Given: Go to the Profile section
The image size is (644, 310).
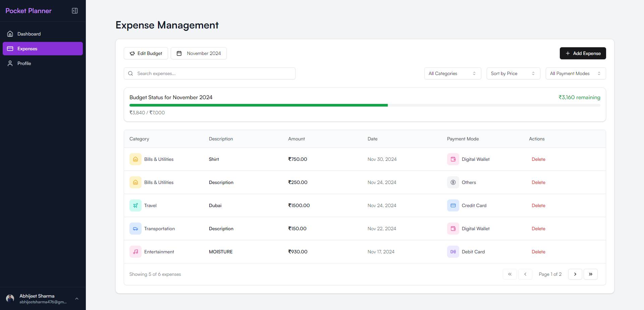Looking at the screenshot, I should point(24,63).
